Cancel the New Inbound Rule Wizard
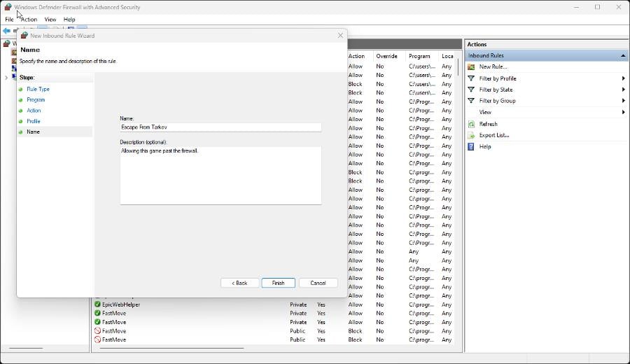Screen dimensions: 630x364 click(x=318, y=283)
